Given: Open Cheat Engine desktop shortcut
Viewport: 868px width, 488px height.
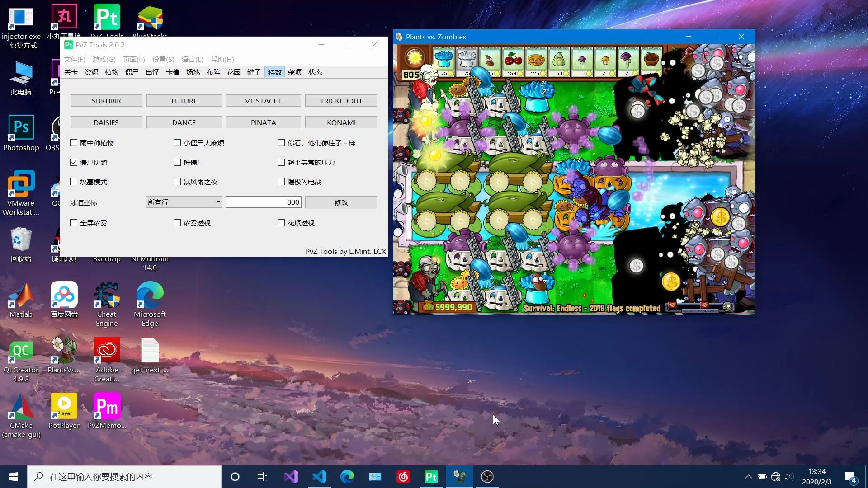Looking at the screenshot, I should click(x=107, y=304).
